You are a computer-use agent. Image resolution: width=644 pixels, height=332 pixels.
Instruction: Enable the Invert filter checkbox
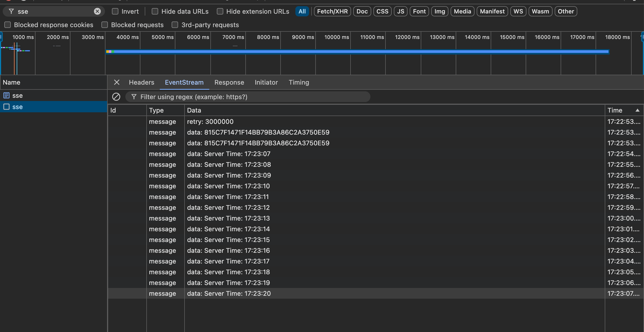coord(115,11)
